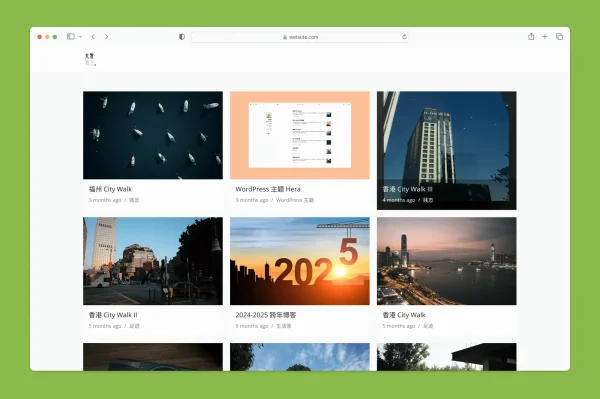Expand the sidebar dropdown arrow
Image resolution: width=600 pixels, height=399 pixels.
(x=80, y=37)
